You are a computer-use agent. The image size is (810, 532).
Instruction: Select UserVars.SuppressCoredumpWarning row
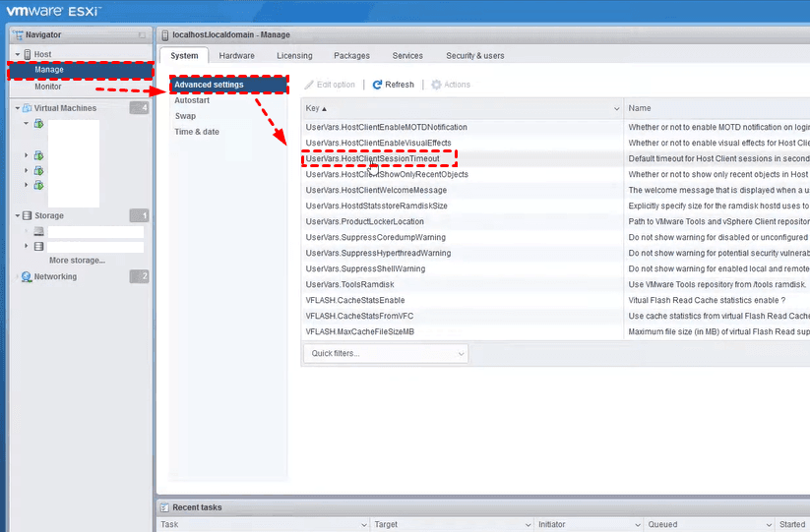tap(556, 237)
